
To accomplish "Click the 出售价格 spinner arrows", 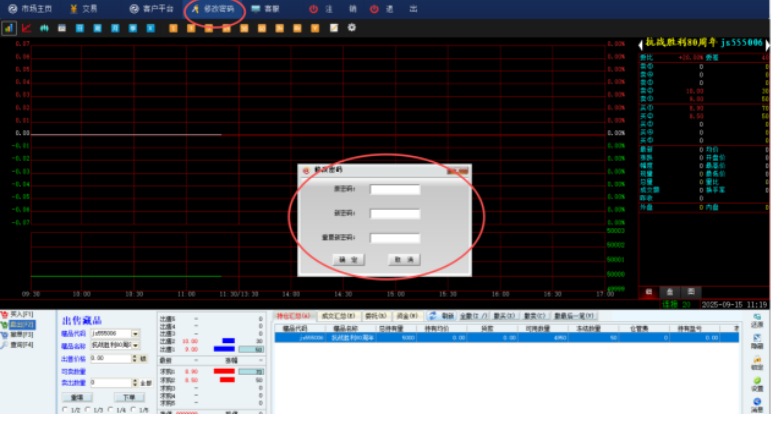I will coord(135,357).
